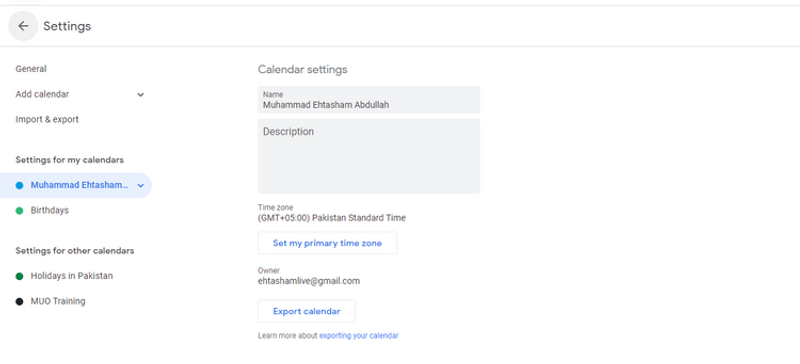Open Holidays in Pakistan settings

71,276
